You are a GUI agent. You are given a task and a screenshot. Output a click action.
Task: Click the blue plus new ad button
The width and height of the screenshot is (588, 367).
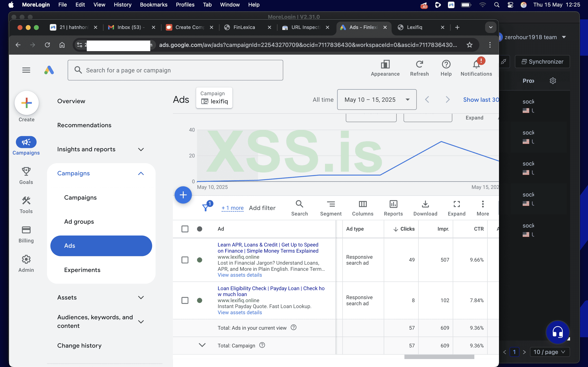coord(183,195)
